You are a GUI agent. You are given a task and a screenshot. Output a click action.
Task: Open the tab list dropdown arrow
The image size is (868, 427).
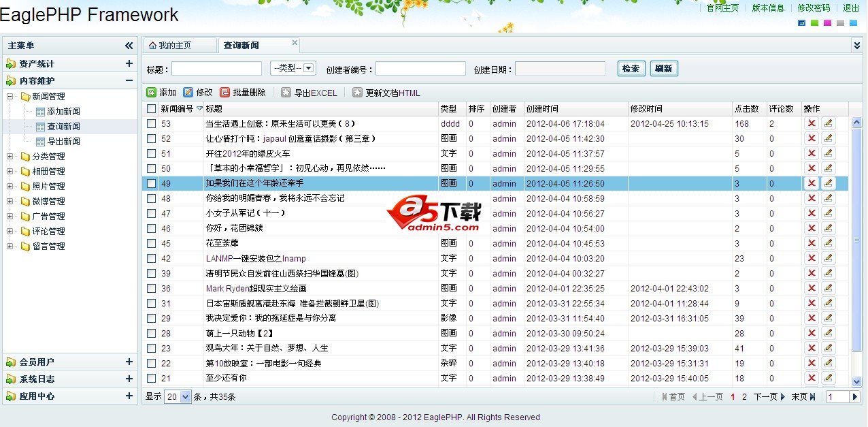click(856, 46)
